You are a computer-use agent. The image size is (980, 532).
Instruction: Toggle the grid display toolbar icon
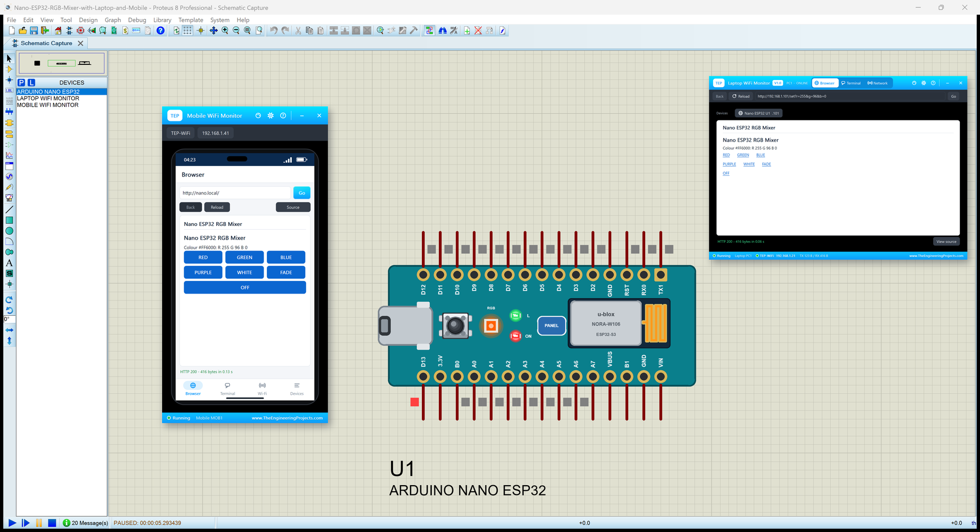pos(187,30)
